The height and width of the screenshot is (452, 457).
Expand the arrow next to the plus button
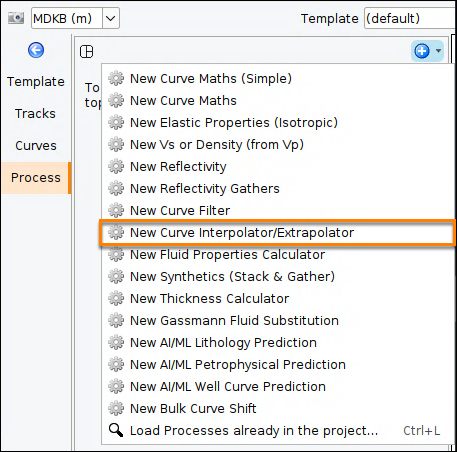coord(438,51)
